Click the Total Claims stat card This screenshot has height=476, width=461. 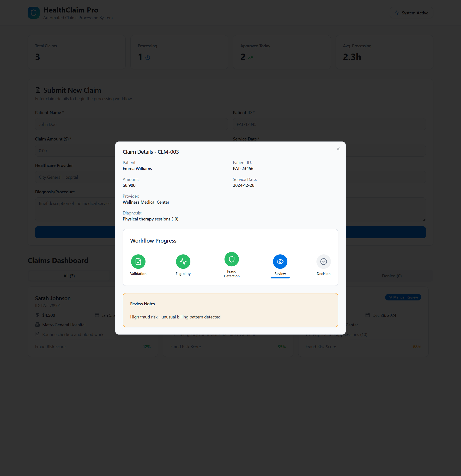point(76,52)
